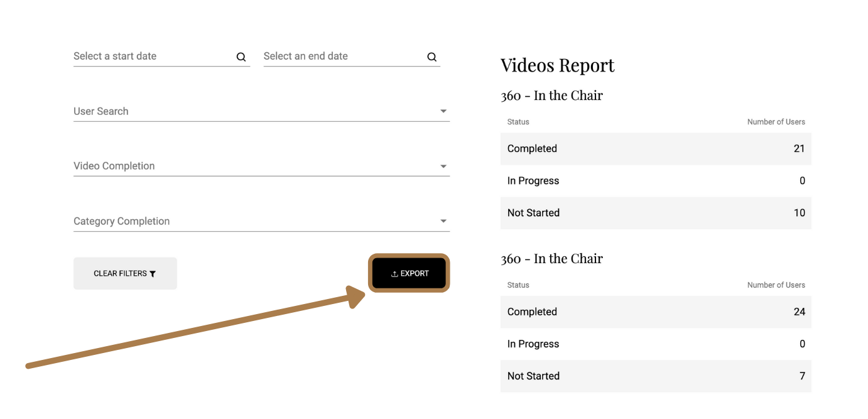Click the Videos Report heading
Viewport: 868px width, 419px height.
(557, 65)
